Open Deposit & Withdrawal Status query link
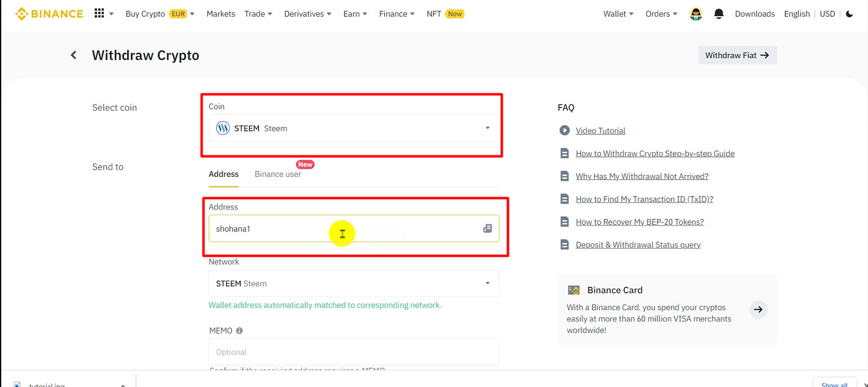This screenshot has height=387, width=868. tap(638, 244)
